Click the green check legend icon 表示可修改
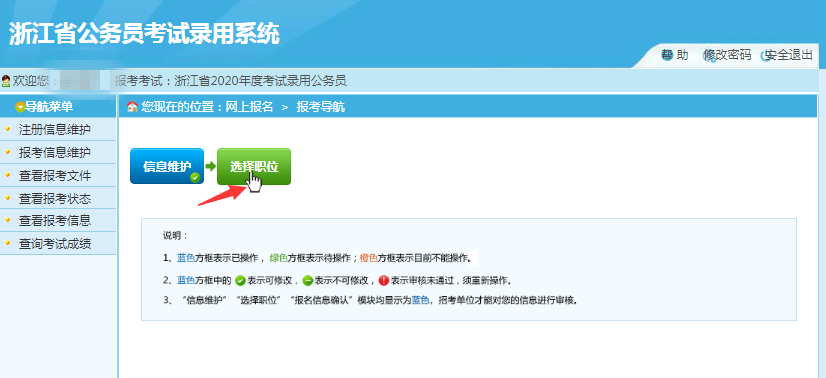Image resolution: width=826 pixels, height=378 pixels. click(x=240, y=280)
